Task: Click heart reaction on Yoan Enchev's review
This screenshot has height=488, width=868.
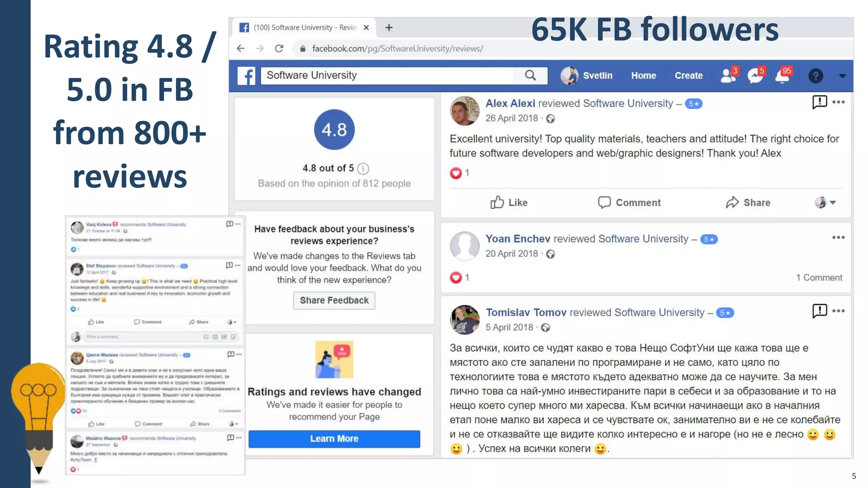Action: click(x=456, y=278)
